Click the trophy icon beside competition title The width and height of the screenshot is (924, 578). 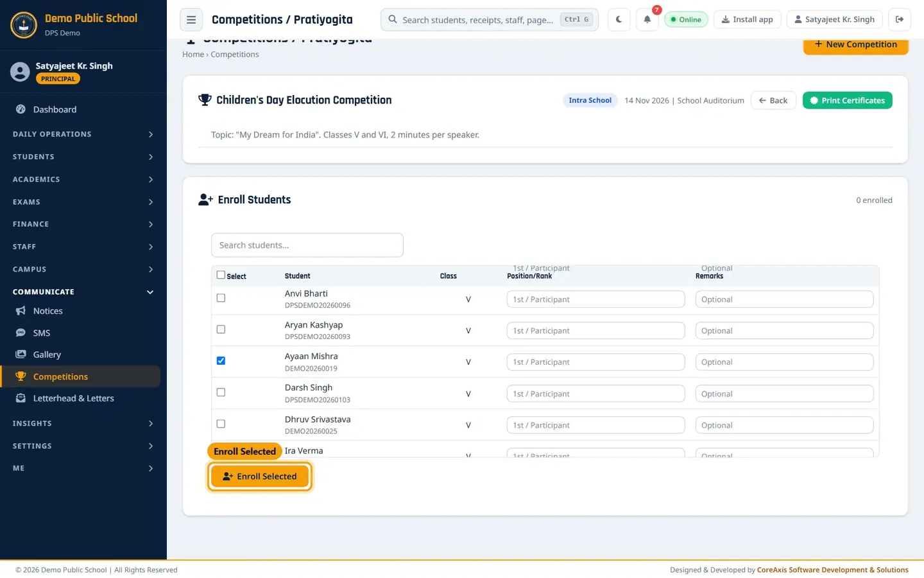coord(205,100)
